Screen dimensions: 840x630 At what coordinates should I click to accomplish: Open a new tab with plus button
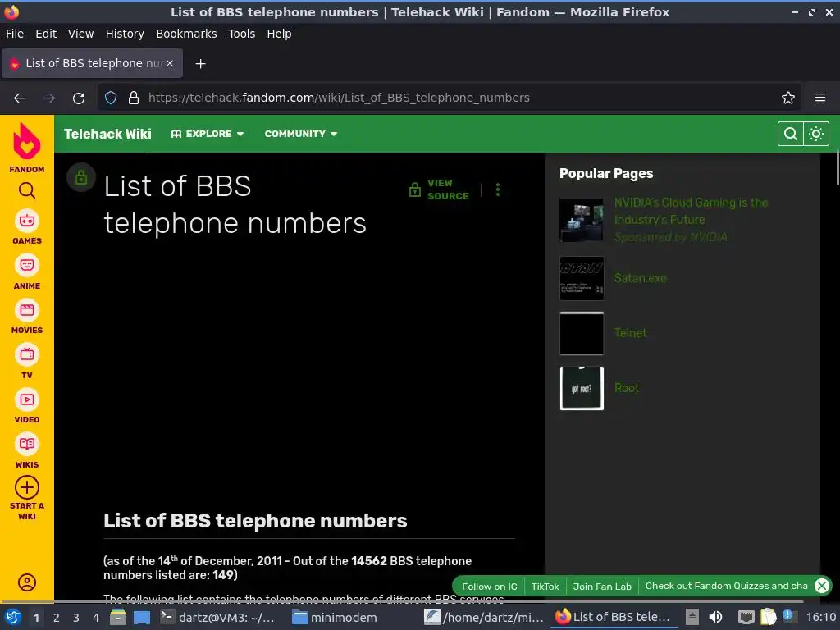click(200, 64)
